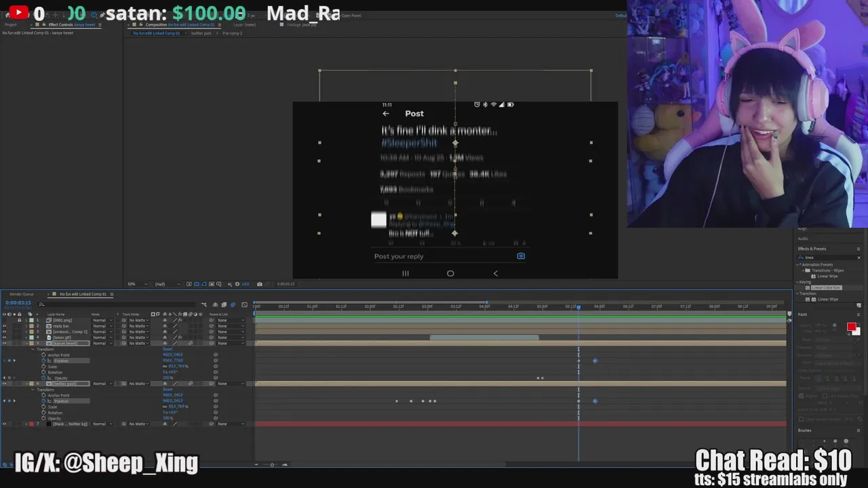Open the Audio panel
This screenshot has width=868, height=488.
coord(803,239)
